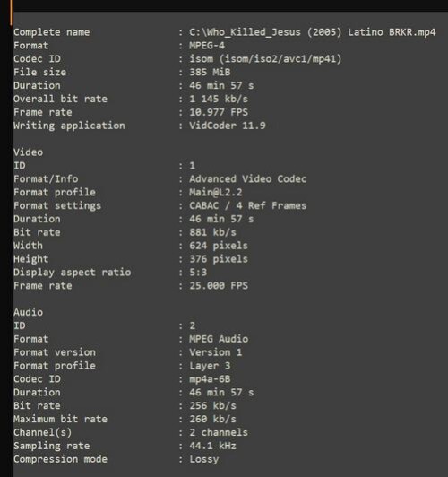Click the Advanced Video Codec text

[x=247, y=179]
